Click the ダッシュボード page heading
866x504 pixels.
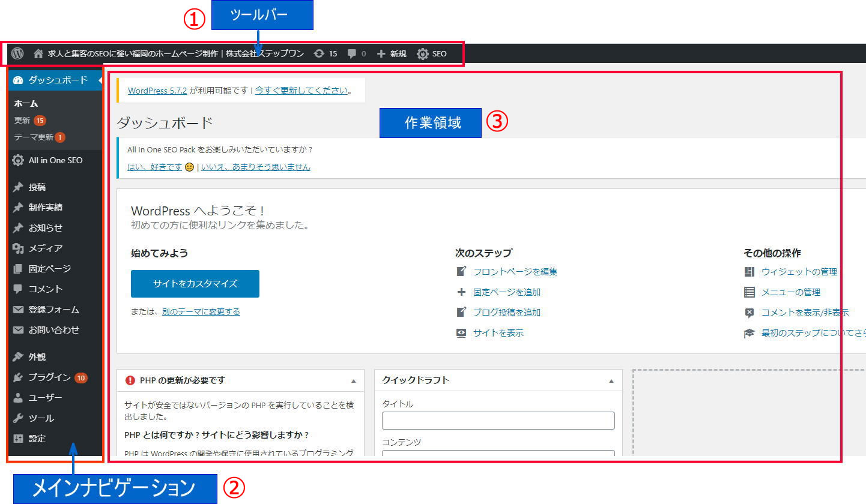(x=165, y=123)
